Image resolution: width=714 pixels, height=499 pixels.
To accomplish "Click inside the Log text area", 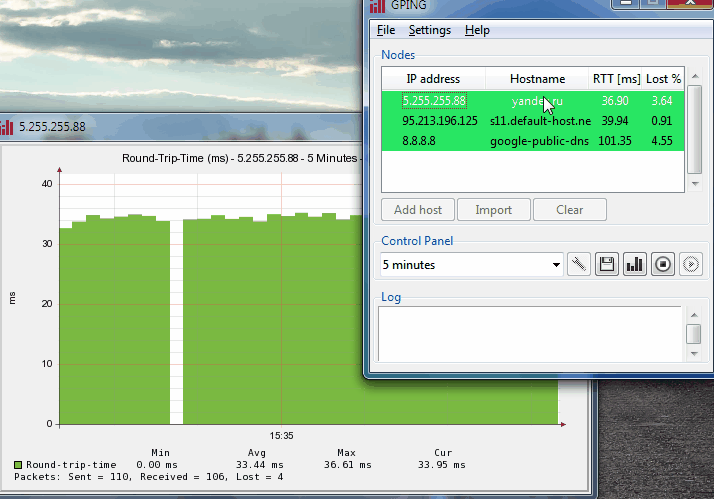I will pyautogui.click(x=530, y=334).
